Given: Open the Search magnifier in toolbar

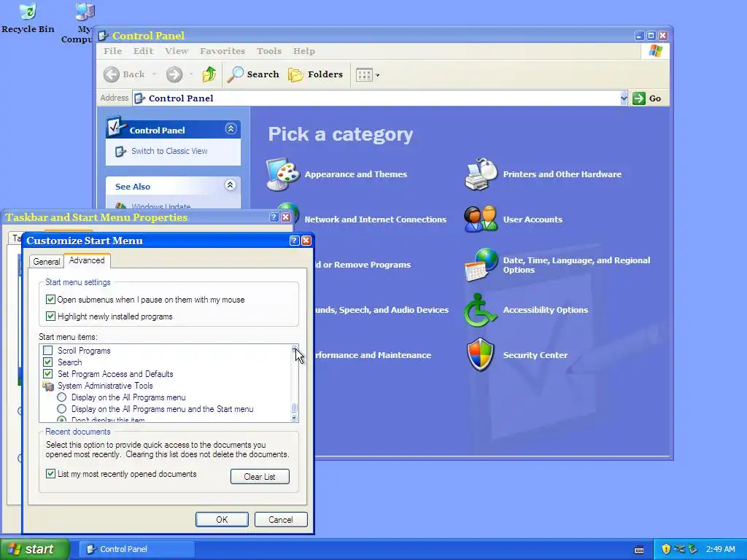Looking at the screenshot, I should 236,74.
